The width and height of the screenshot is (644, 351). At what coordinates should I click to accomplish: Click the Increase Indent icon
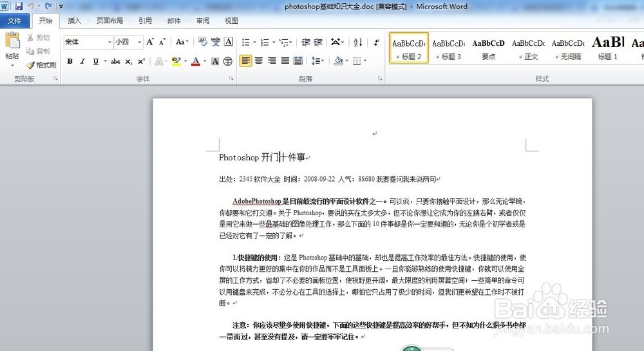(318, 43)
